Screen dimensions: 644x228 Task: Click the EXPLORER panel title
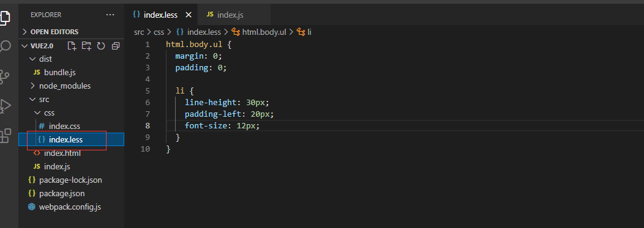46,15
